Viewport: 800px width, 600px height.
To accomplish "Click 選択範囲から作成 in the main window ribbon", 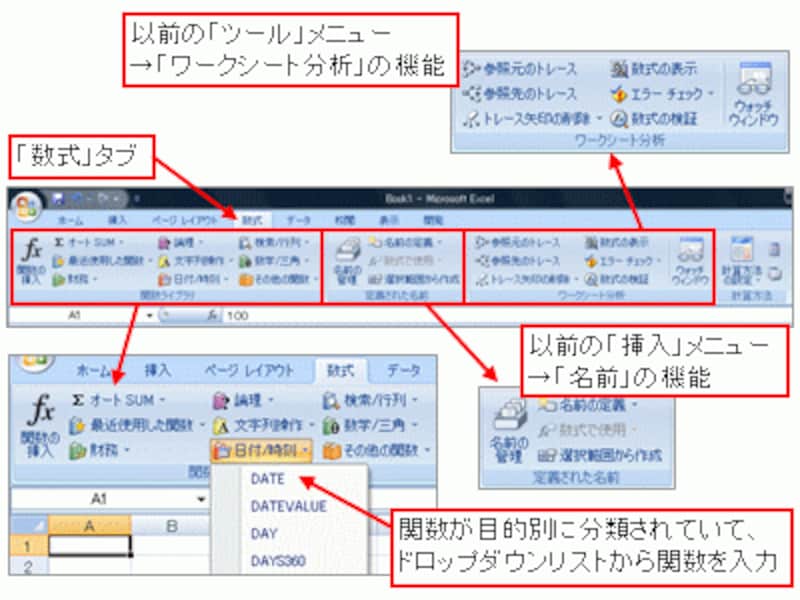I will click(413, 279).
